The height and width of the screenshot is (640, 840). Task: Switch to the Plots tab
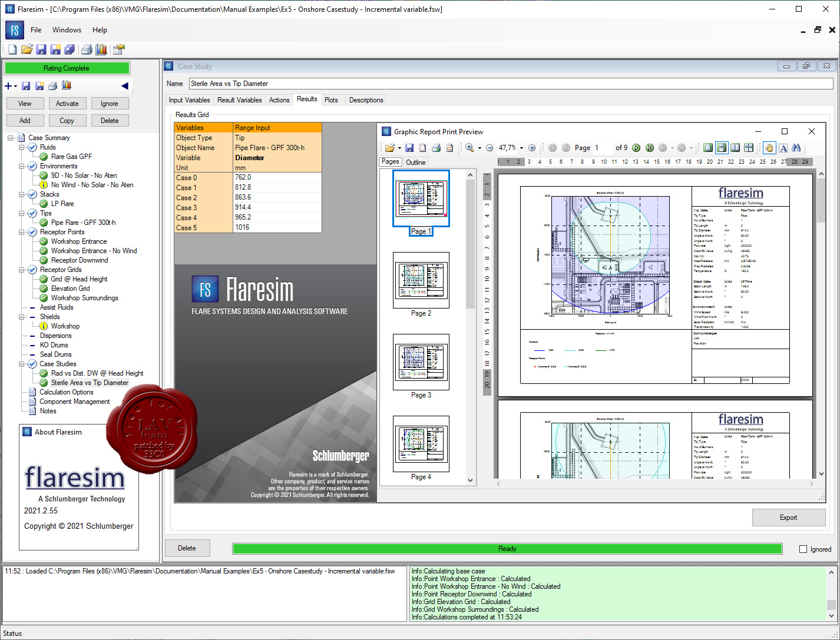[331, 100]
